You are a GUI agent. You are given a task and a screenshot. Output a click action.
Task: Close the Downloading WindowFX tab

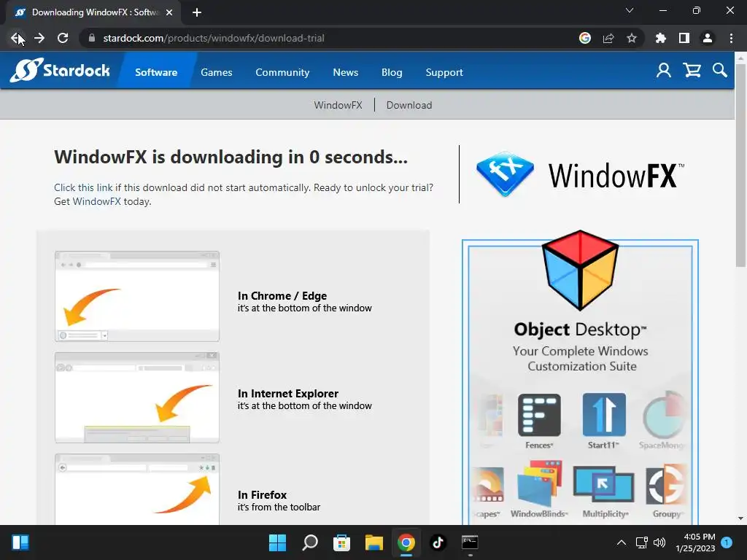[x=169, y=12]
